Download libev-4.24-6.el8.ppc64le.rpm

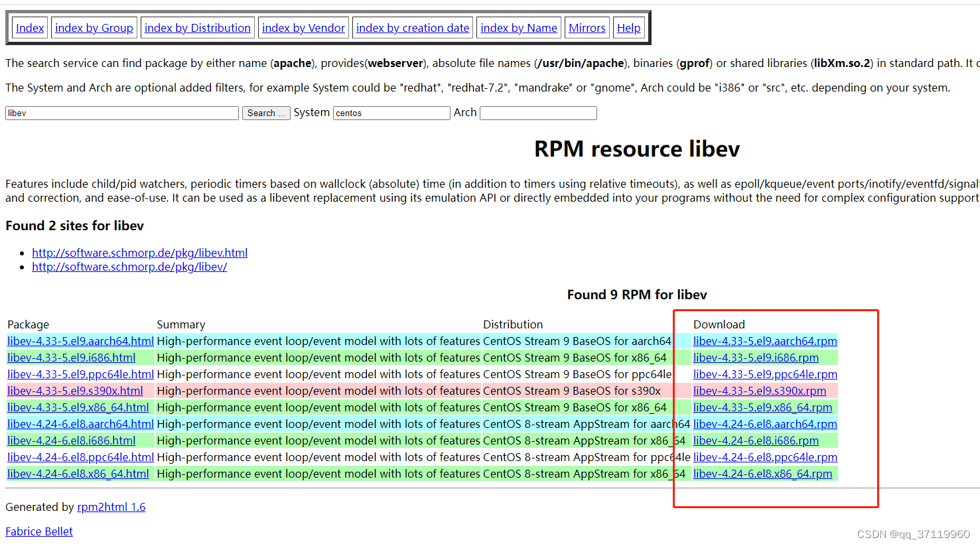765,457
